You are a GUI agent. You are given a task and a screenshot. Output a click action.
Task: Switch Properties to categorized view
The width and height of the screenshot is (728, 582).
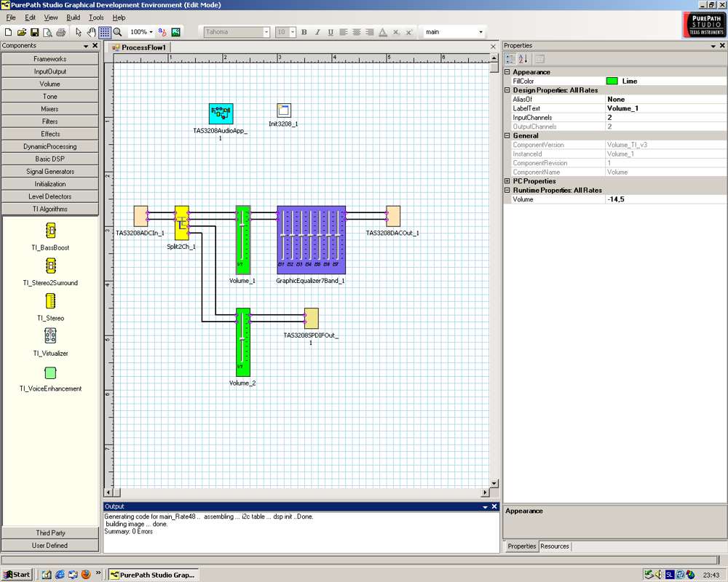(510, 59)
